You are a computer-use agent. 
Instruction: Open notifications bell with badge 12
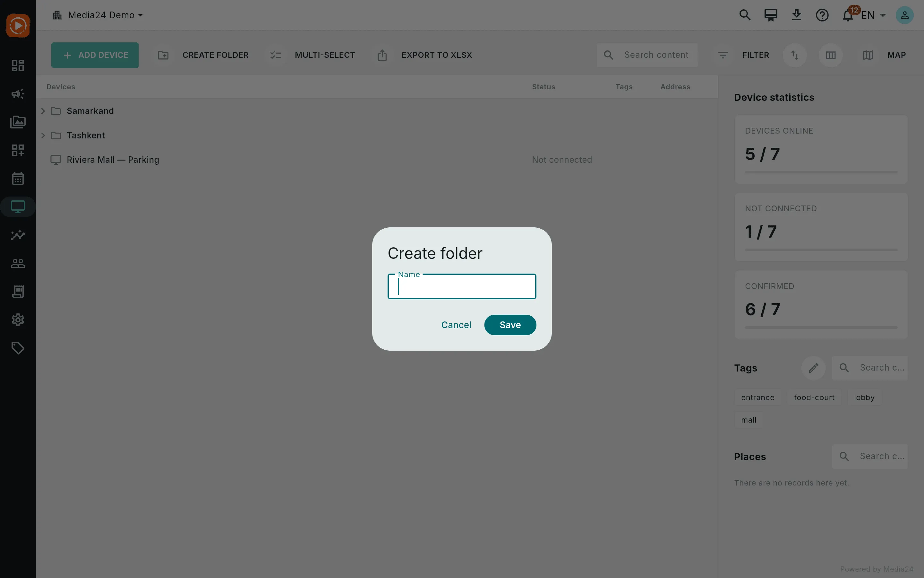tap(848, 15)
